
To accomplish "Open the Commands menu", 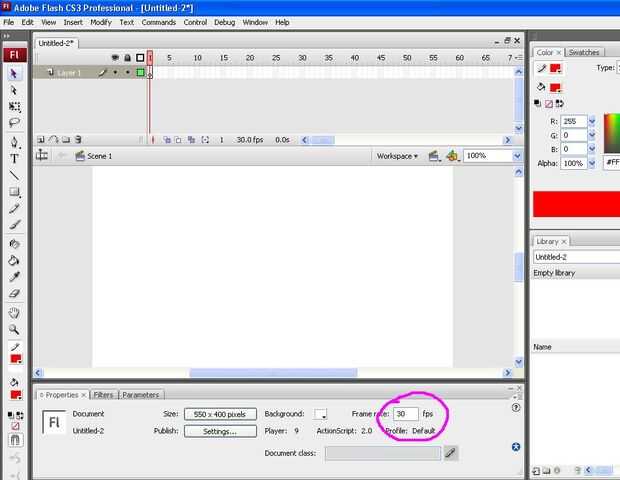I will [x=159, y=22].
